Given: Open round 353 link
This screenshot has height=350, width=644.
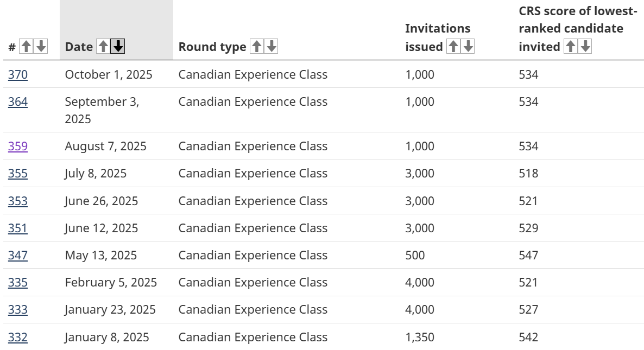Looking at the screenshot, I should click(x=18, y=201).
